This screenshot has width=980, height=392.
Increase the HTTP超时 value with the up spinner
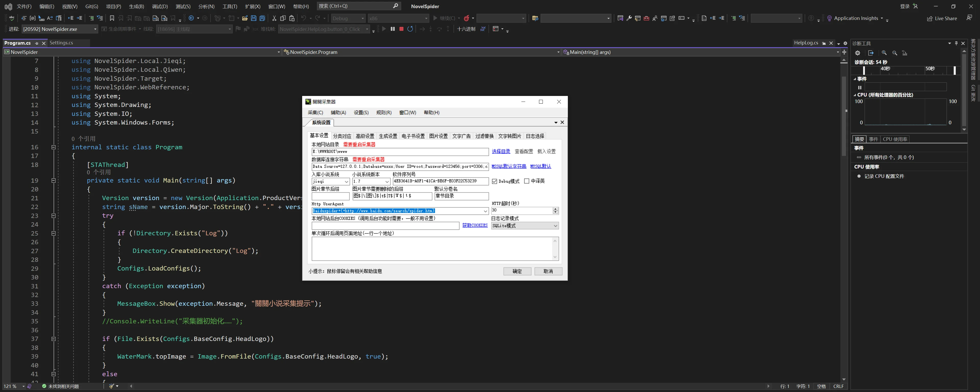(555, 209)
